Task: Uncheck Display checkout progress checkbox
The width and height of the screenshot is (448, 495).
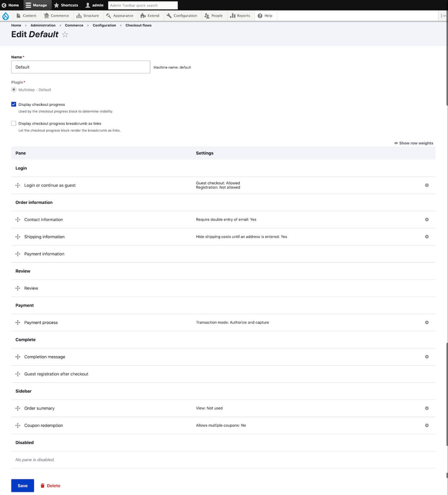Action: [14, 104]
